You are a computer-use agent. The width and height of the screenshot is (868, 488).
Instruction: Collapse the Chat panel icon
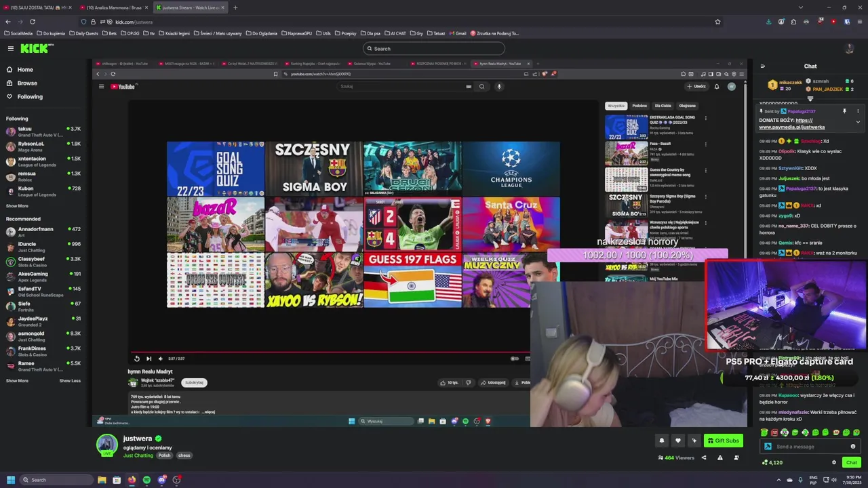[762, 66]
